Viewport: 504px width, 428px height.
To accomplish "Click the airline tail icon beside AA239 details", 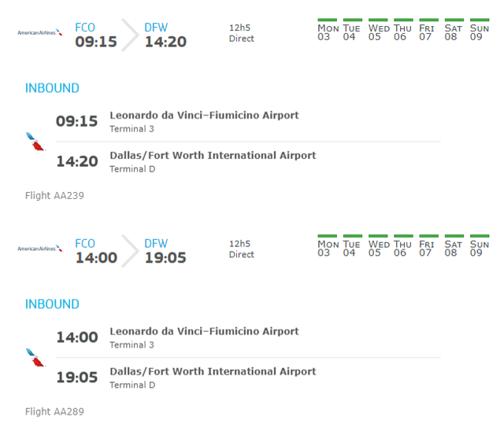I will pyautogui.click(x=35, y=142).
